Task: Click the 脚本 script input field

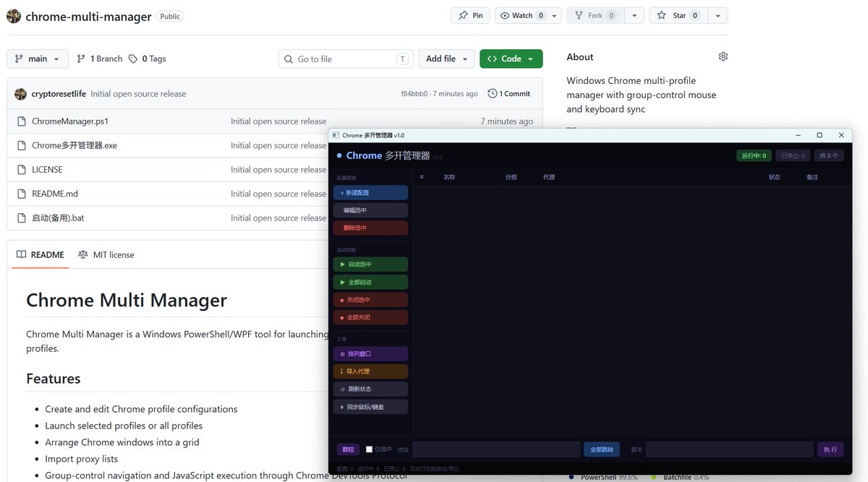Action: [x=730, y=449]
